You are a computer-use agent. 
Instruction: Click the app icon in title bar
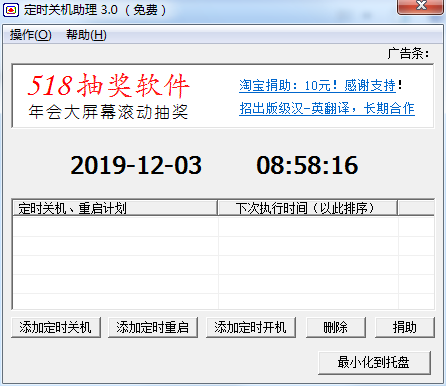[11, 10]
